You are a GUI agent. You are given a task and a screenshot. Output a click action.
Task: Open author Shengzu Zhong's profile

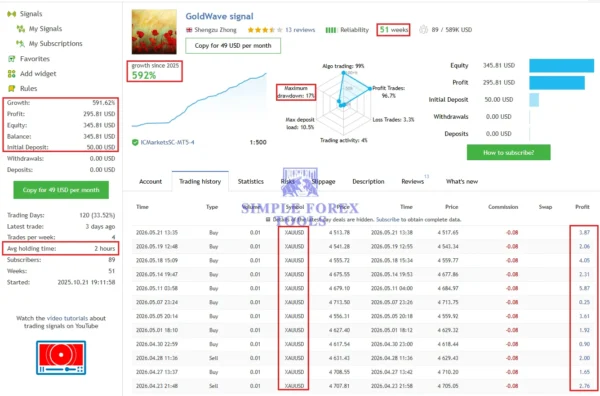point(215,30)
